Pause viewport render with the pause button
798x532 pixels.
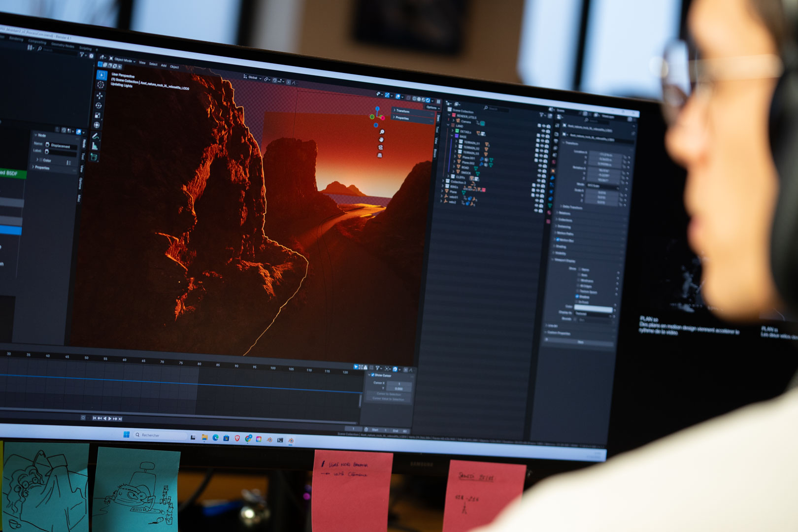[x=438, y=101]
